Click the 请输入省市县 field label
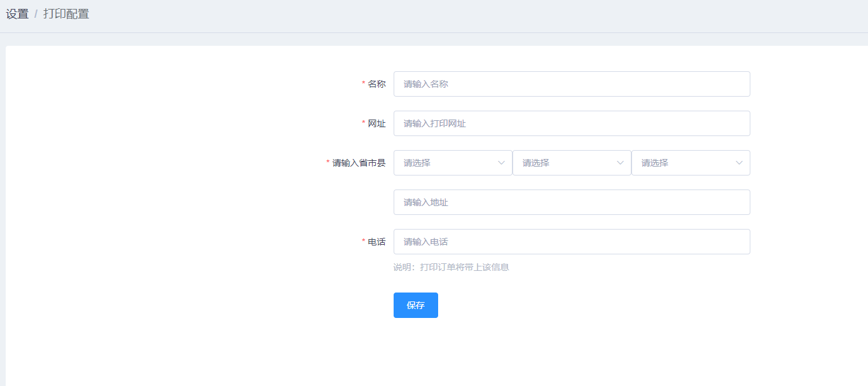Screen dimensions: 868x386 tap(359, 163)
